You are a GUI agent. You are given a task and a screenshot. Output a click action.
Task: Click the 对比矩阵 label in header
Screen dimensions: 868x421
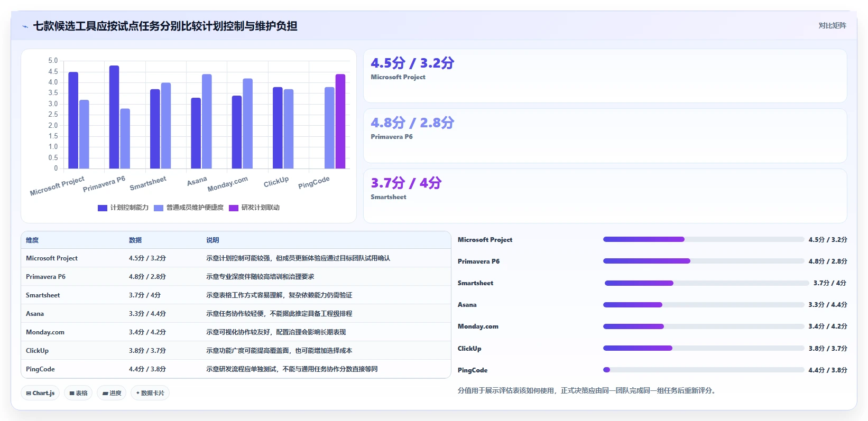pos(832,25)
